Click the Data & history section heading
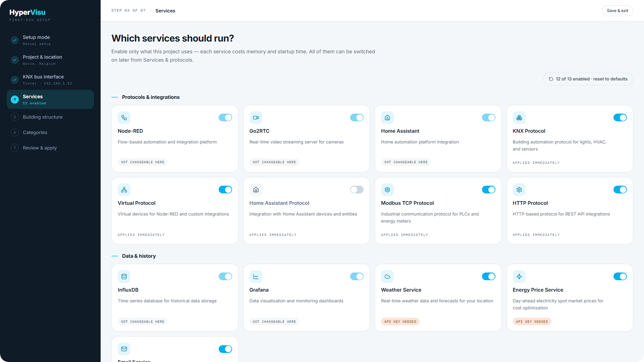Viewport: 644px width, 362px height. 139,256
